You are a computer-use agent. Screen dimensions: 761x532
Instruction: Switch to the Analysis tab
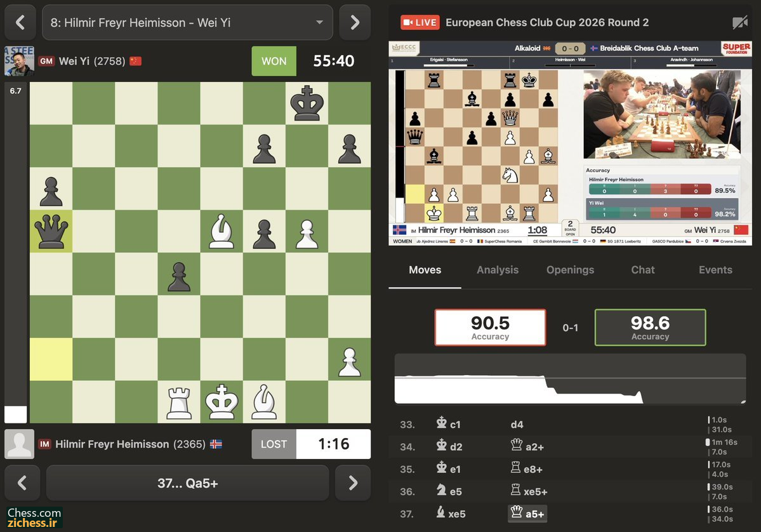498,270
